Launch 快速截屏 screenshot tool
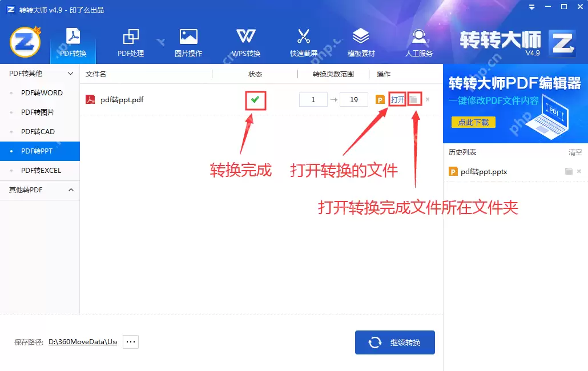This screenshot has width=588, height=371. (x=303, y=43)
